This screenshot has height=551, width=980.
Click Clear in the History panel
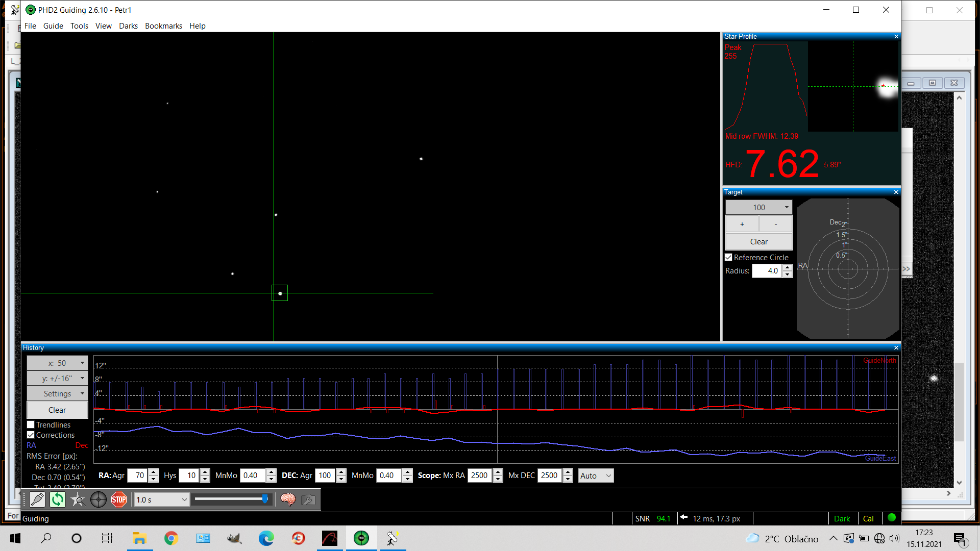tap(57, 410)
